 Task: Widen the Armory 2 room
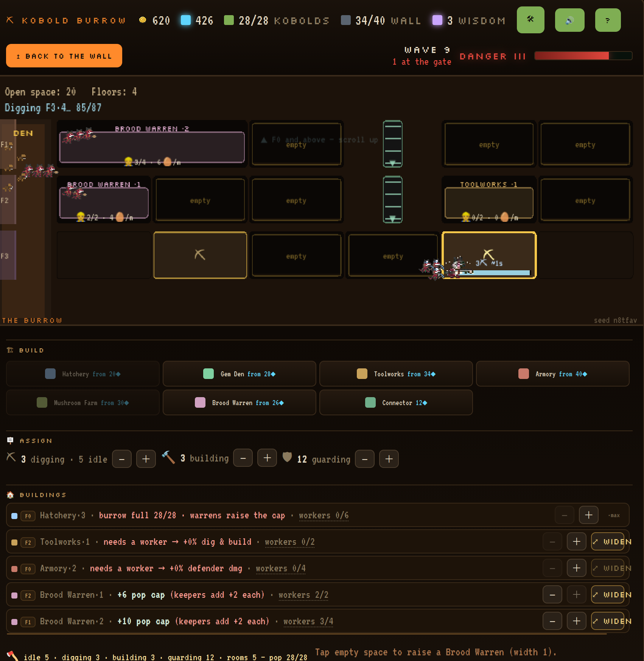[x=608, y=568]
